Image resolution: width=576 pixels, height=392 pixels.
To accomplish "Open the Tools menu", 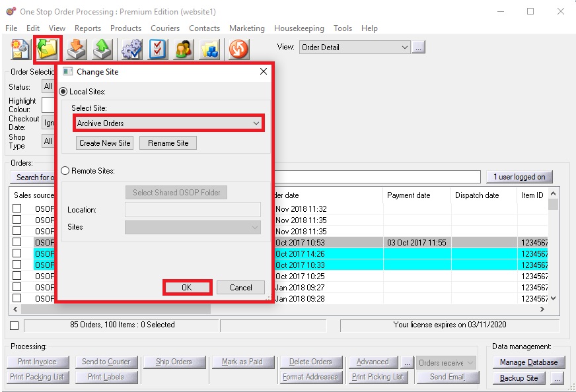I will click(343, 28).
